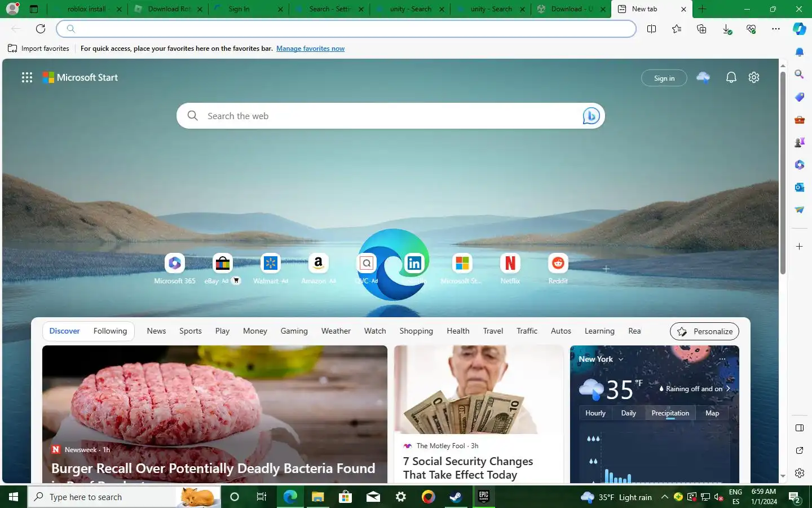Open weather card more options menu
This screenshot has width=812, height=508.
pyautogui.click(x=722, y=359)
